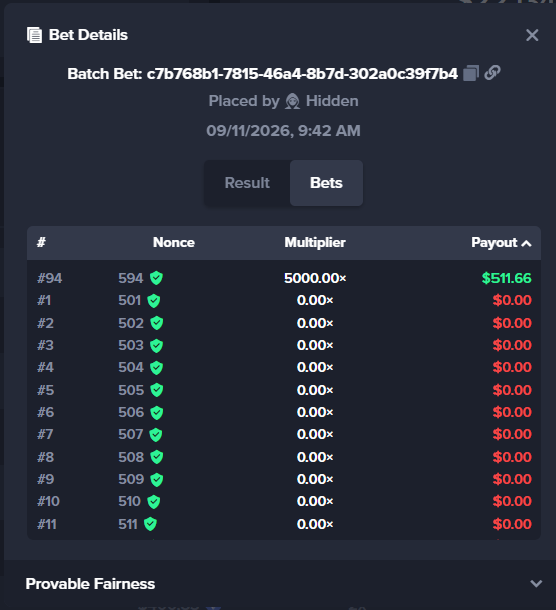Click verified shield next to nonce 504
This screenshot has width=556, height=610.
tap(156, 368)
